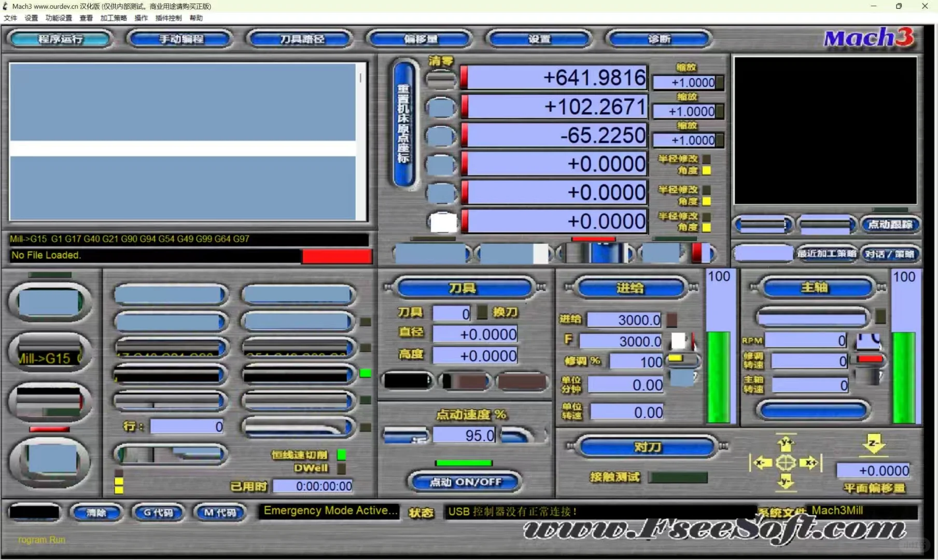Click the 点动速度 % field showing 95.0
Viewport: 938px width, 560px height.
[x=465, y=435]
